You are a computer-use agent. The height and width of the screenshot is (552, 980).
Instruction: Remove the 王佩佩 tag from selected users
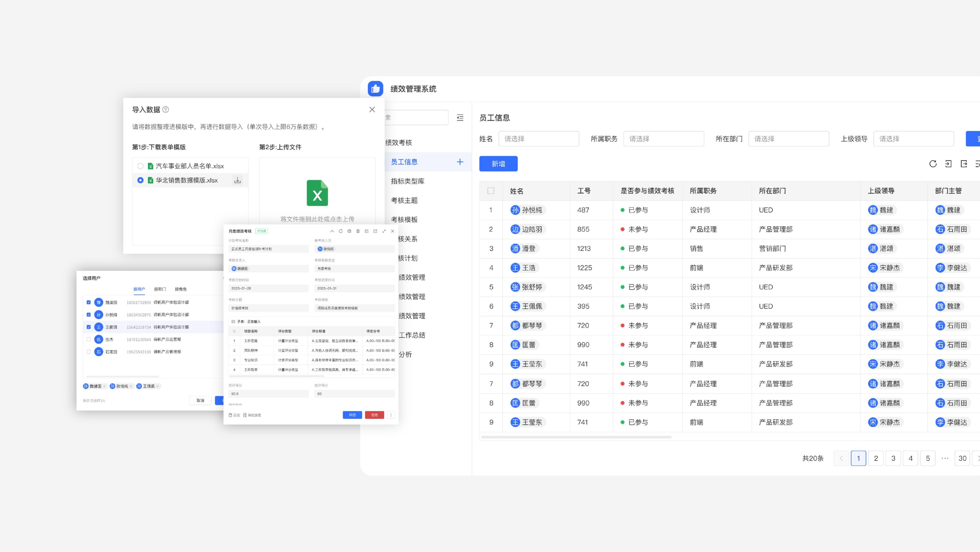click(157, 386)
